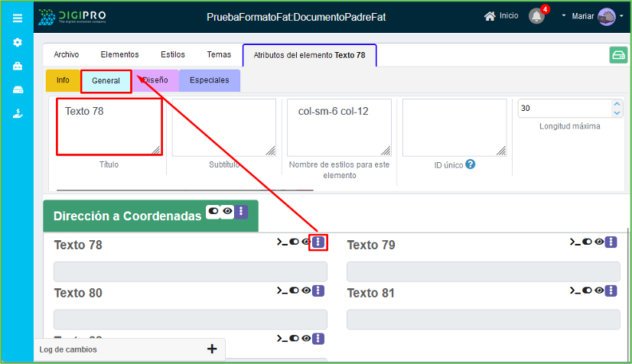This screenshot has width=632, height=364.
Task: Open the notifications bell with 4 alerts
Action: coord(537,16)
